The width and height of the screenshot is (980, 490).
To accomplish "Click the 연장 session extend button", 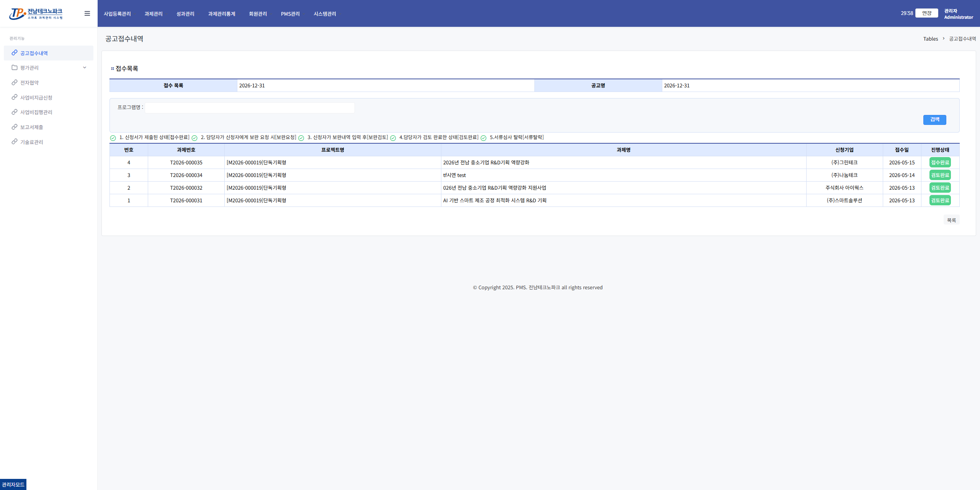I will (x=926, y=13).
